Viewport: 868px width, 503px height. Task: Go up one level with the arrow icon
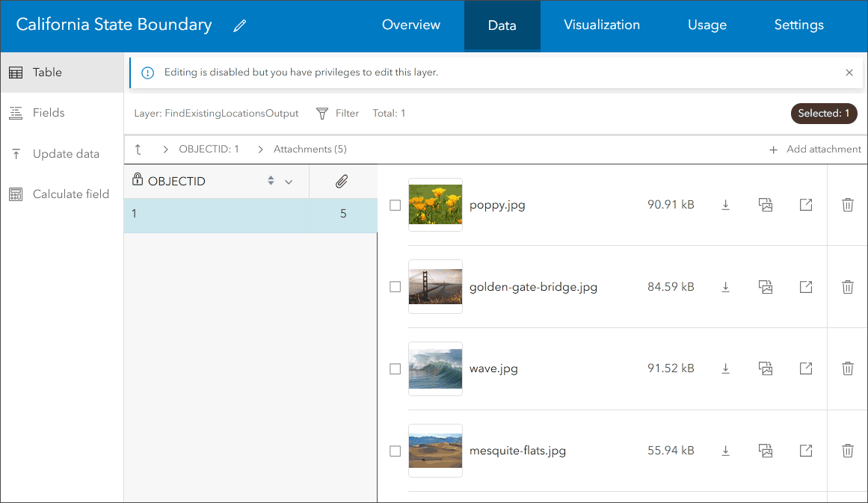pyautogui.click(x=138, y=149)
